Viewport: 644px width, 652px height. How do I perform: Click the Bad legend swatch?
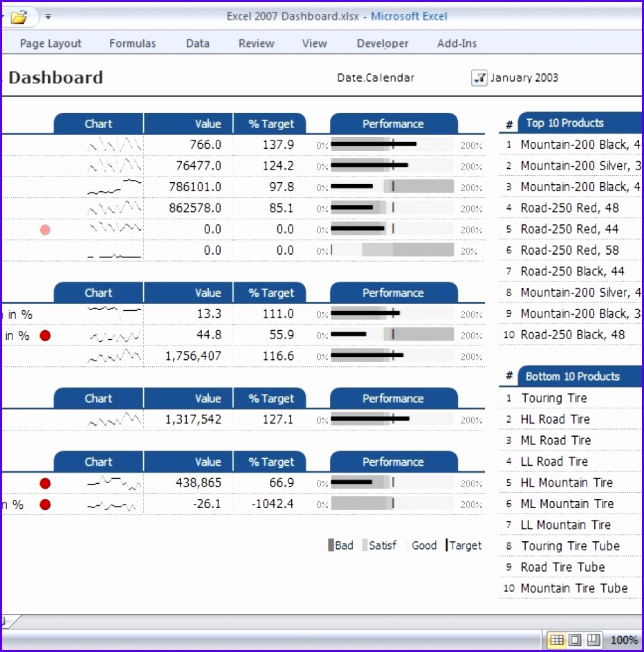[331, 545]
